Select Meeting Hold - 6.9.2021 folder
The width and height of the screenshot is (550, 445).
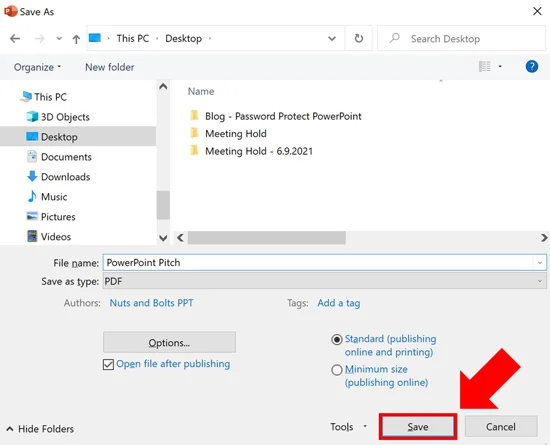pyautogui.click(x=259, y=151)
